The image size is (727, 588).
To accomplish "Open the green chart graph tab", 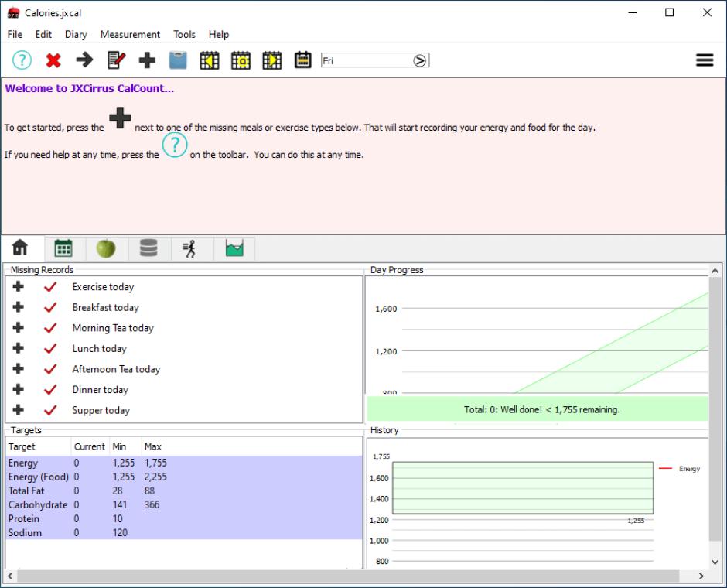I will point(234,248).
